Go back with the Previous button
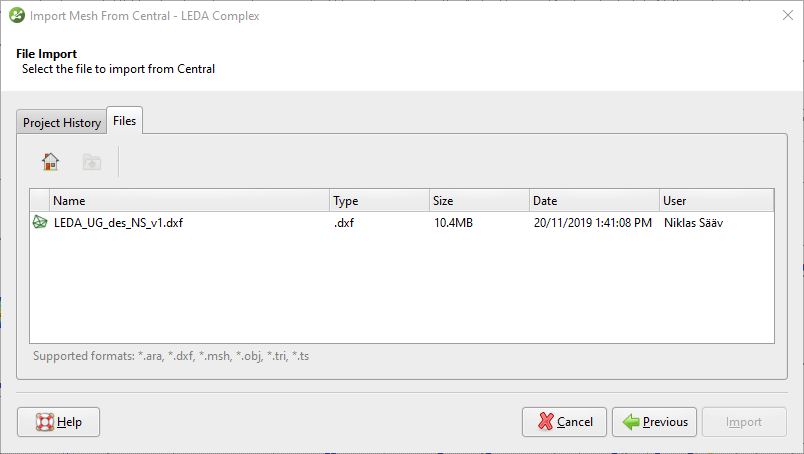Image resolution: width=804 pixels, height=454 pixels. click(x=654, y=422)
